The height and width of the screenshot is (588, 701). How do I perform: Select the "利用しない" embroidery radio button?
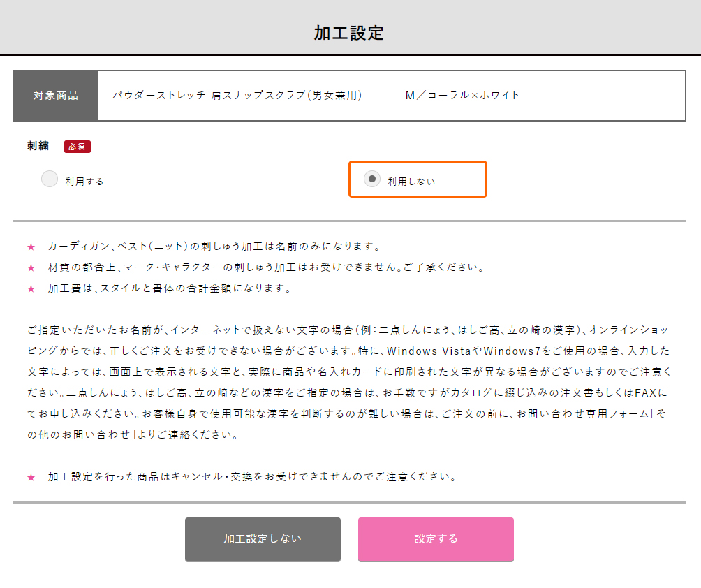(x=372, y=179)
